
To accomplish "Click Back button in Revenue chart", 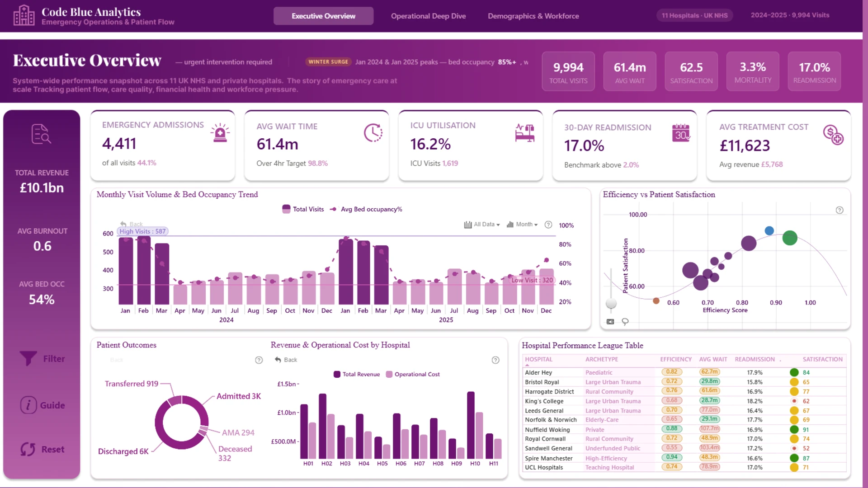I will [x=286, y=360].
